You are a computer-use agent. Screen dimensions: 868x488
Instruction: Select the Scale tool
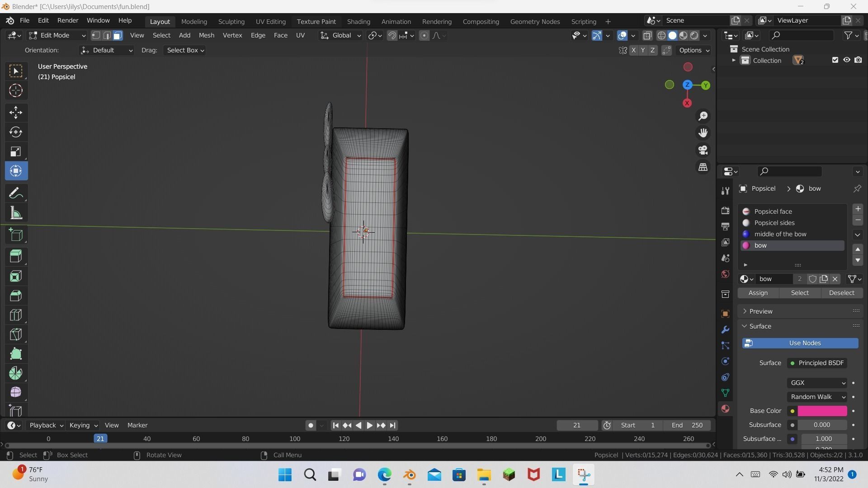(16, 151)
